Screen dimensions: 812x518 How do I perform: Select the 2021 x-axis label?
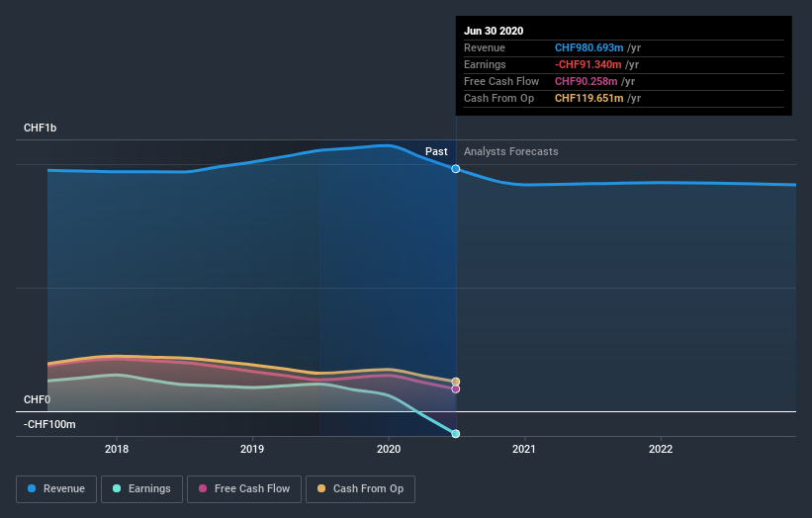(x=524, y=449)
